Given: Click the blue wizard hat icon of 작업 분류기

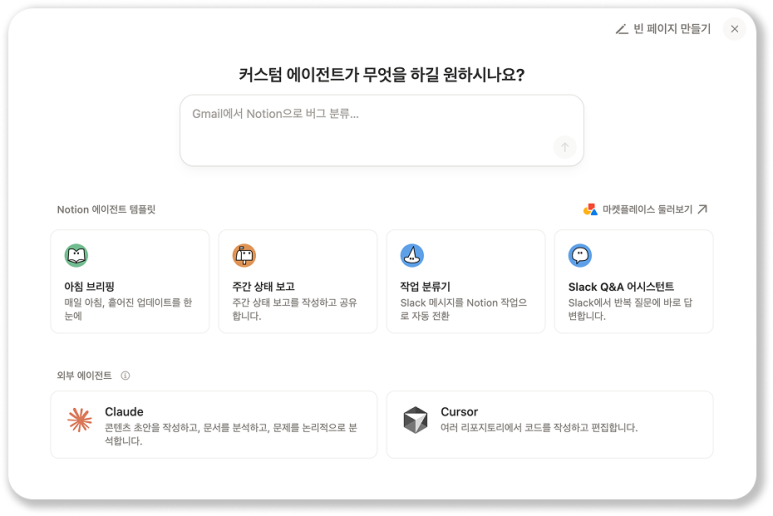Looking at the screenshot, I should point(412,255).
